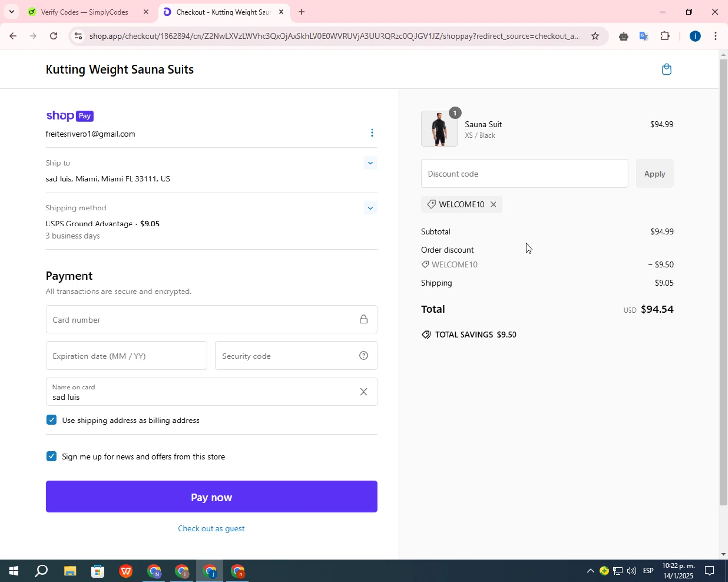
Task: Reload the current page
Action: point(54,36)
